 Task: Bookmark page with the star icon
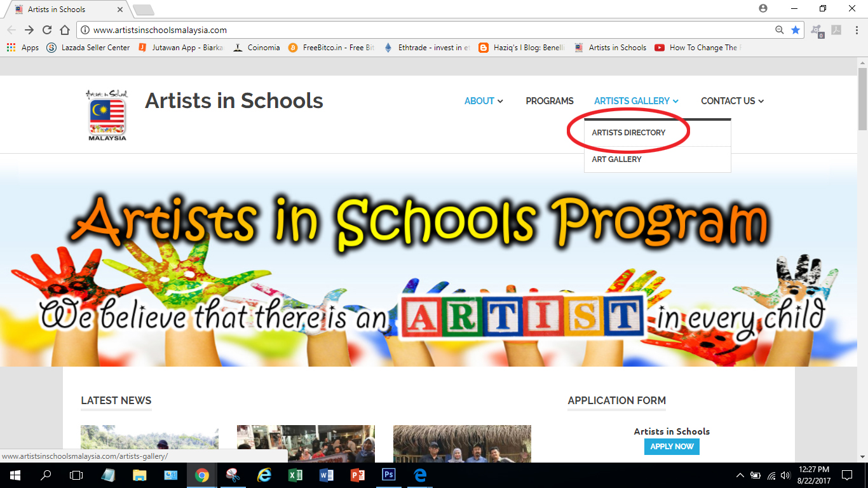click(796, 30)
